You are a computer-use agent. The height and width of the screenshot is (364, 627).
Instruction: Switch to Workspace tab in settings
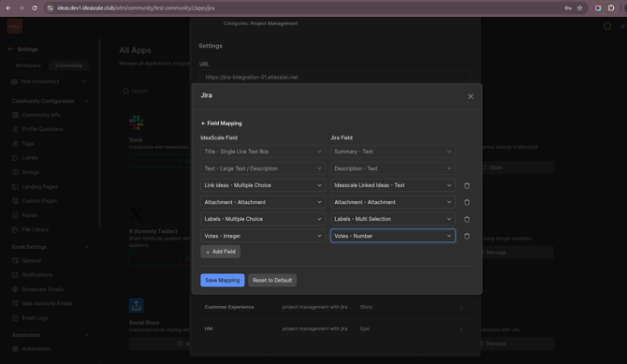(x=28, y=66)
